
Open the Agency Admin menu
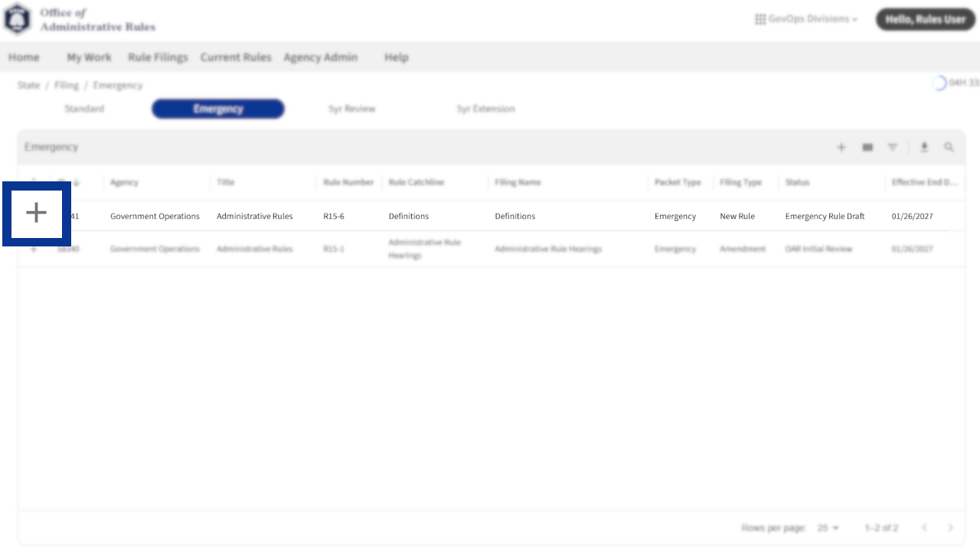coord(320,57)
